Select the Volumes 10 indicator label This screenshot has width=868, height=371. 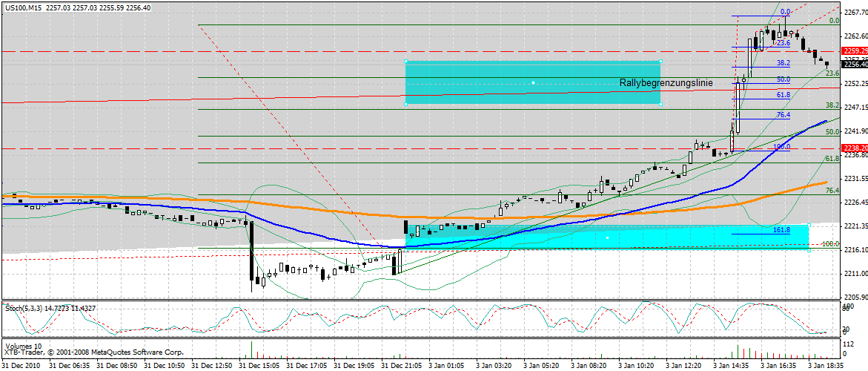coord(24,346)
